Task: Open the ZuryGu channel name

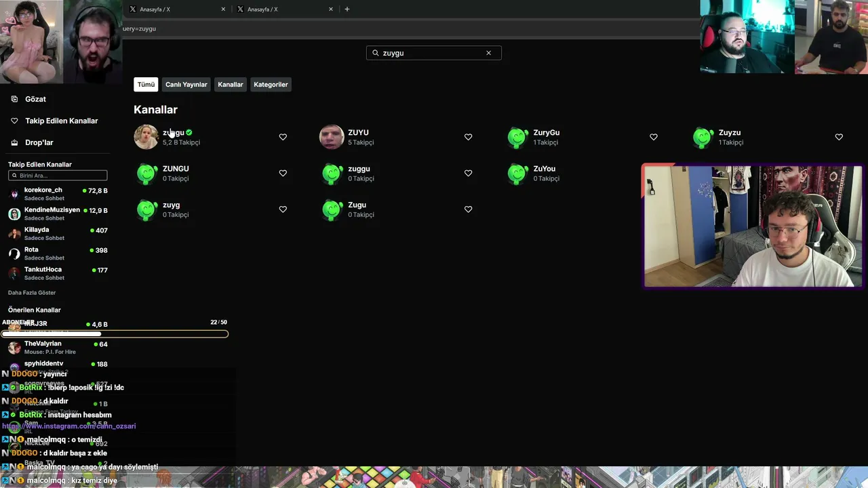Action: [x=547, y=133]
